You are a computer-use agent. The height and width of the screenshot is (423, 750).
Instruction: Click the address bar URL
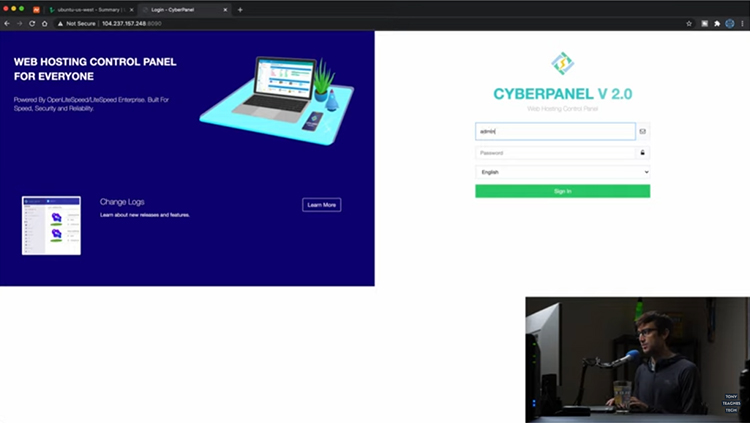[x=132, y=23]
